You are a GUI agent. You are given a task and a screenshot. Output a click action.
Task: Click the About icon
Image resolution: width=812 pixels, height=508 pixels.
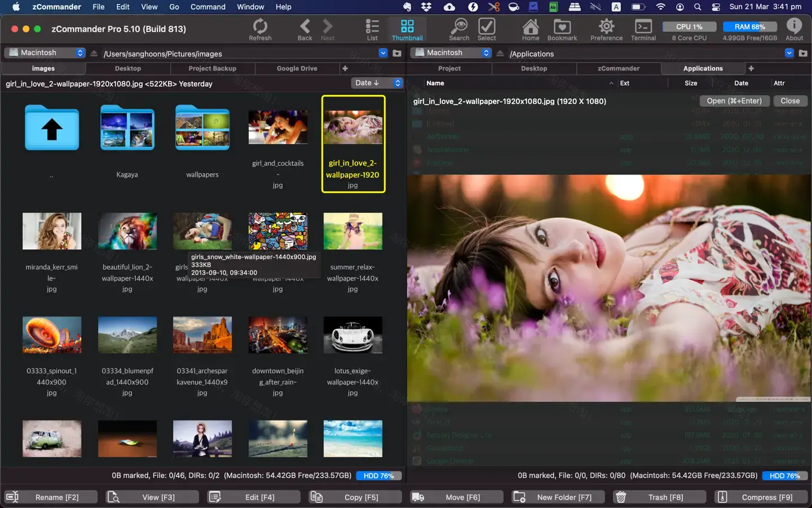click(794, 27)
